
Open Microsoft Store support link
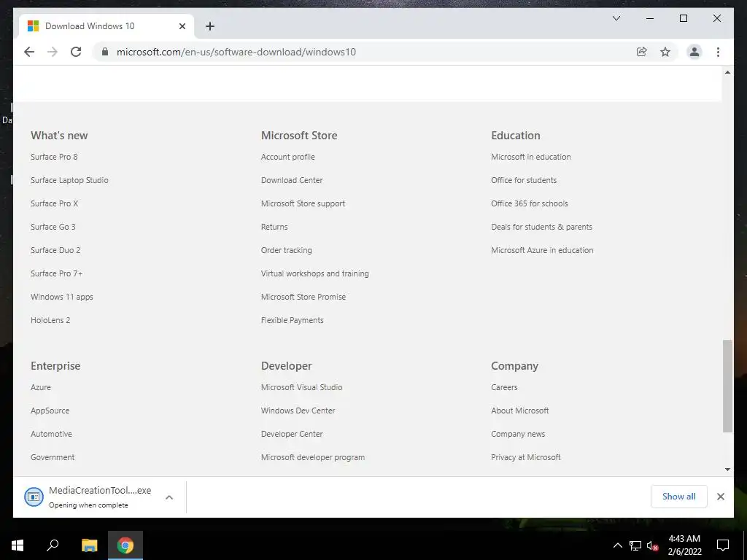tap(303, 203)
